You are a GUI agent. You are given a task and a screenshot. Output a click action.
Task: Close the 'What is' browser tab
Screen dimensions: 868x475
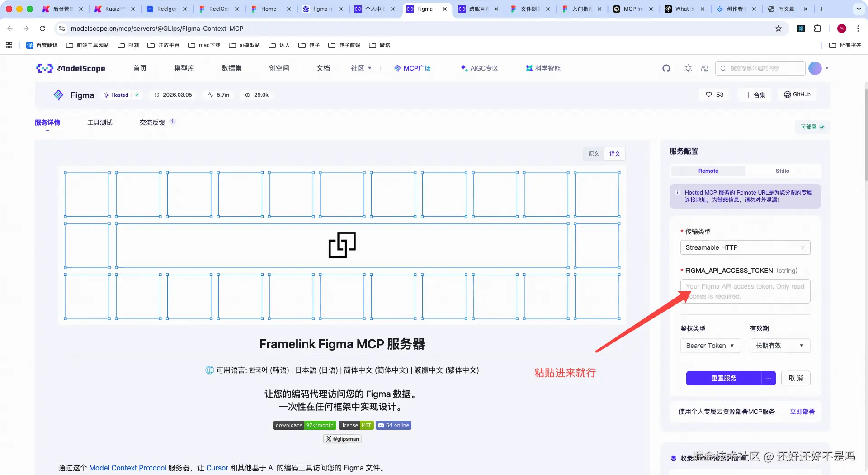(x=703, y=9)
